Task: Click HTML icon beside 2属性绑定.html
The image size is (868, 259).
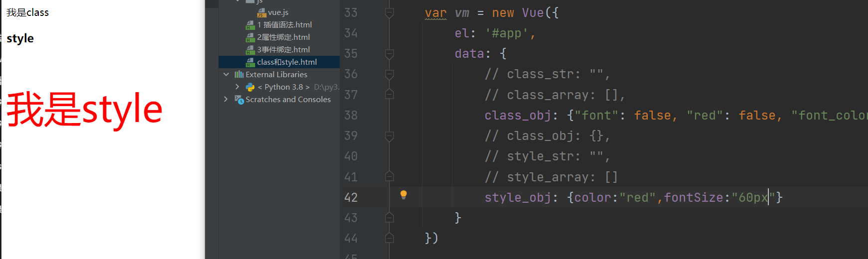Action: pos(250,37)
